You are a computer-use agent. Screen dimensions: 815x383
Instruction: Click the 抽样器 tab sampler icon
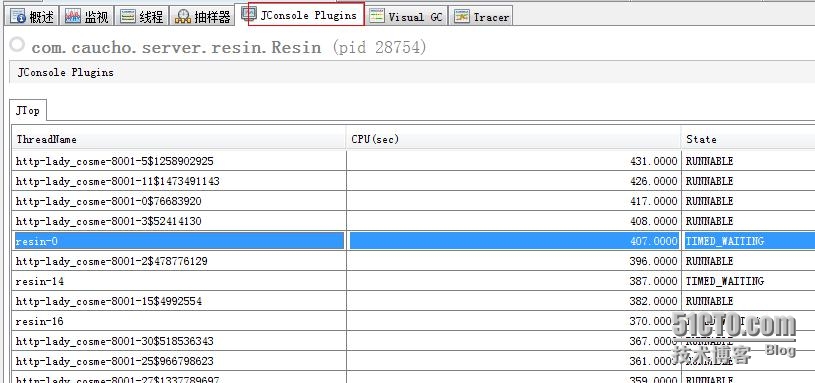coord(182,17)
